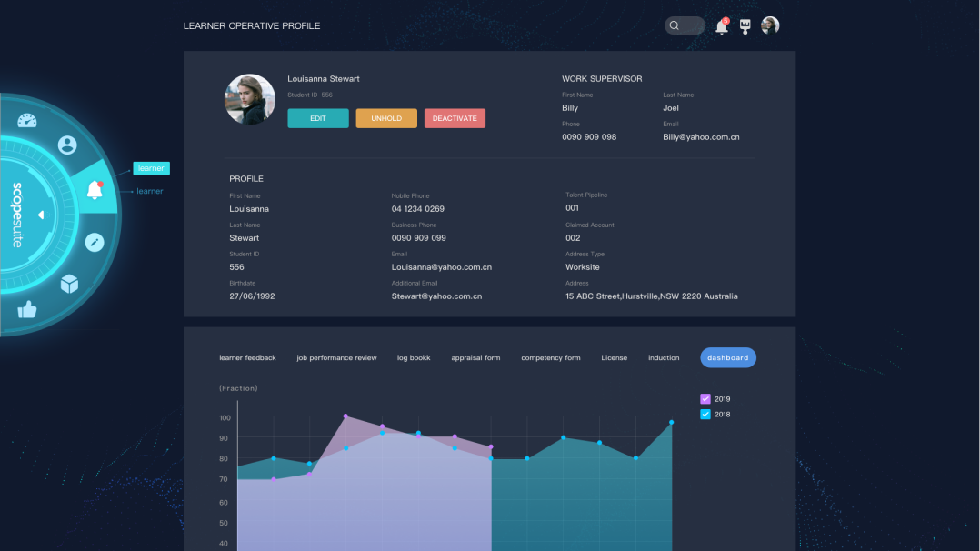Open notifications bell in top bar

[721, 26]
